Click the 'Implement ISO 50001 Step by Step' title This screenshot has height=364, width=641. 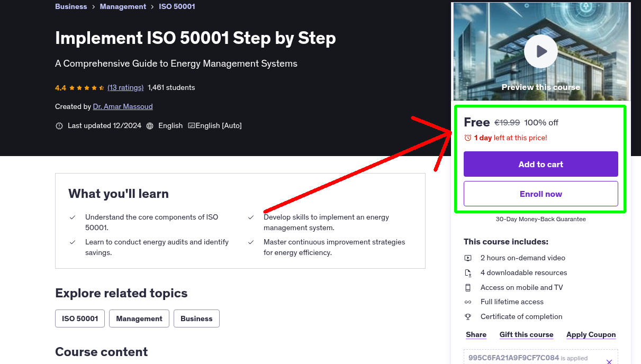point(195,38)
